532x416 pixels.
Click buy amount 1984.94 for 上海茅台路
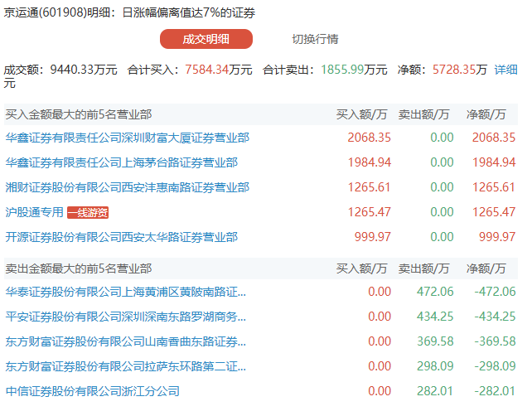tap(369, 162)
